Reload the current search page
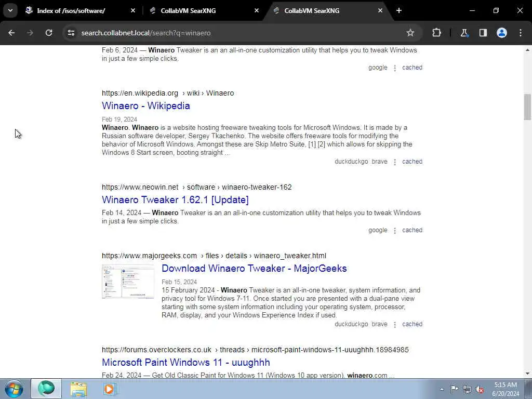 (x=49, y=33)
